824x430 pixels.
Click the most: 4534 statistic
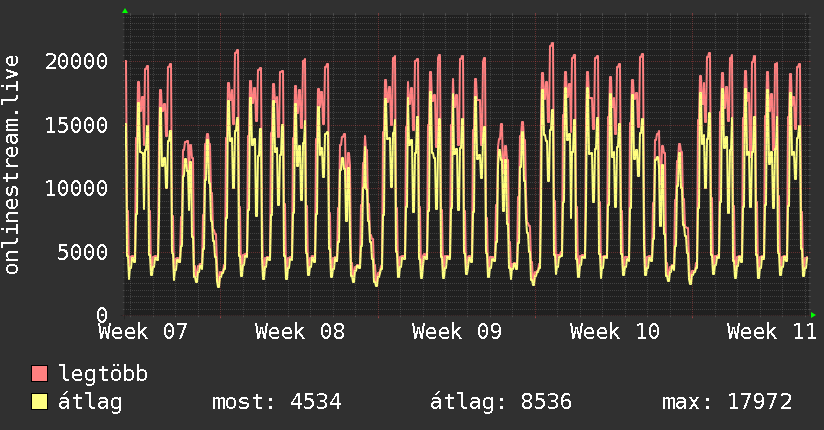276,402
